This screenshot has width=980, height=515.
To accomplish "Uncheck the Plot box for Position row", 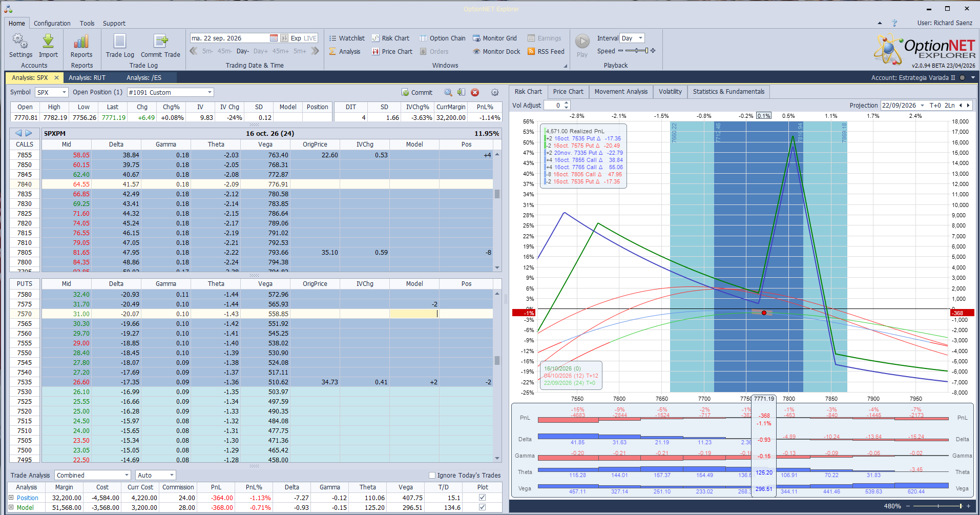I will point(482,498).
